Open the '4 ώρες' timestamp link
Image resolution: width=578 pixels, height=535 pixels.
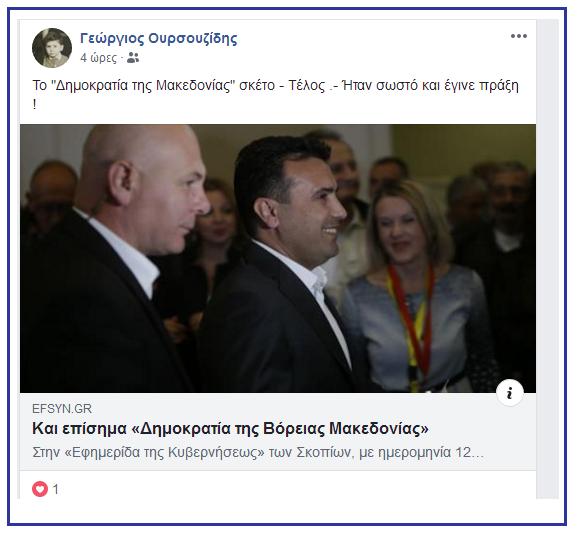pyautogui.click(x=98, y=58)
